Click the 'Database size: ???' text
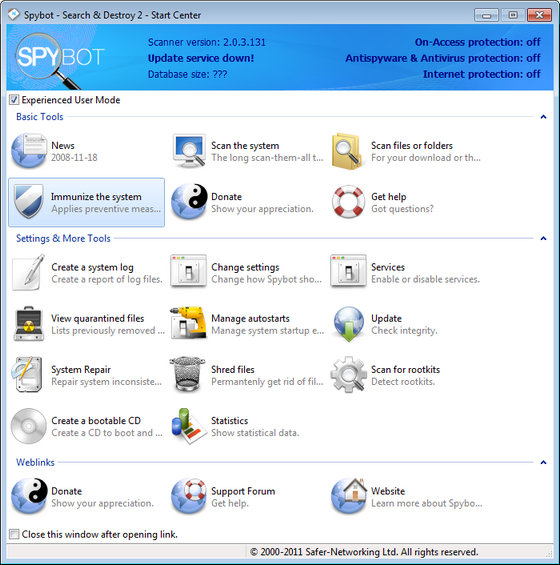 pos(187,74)
